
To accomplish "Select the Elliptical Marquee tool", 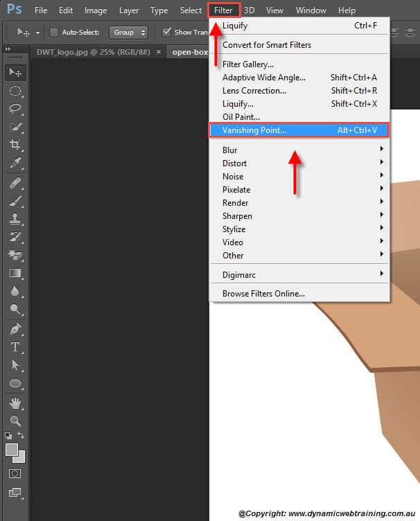I will pos(15,91).
